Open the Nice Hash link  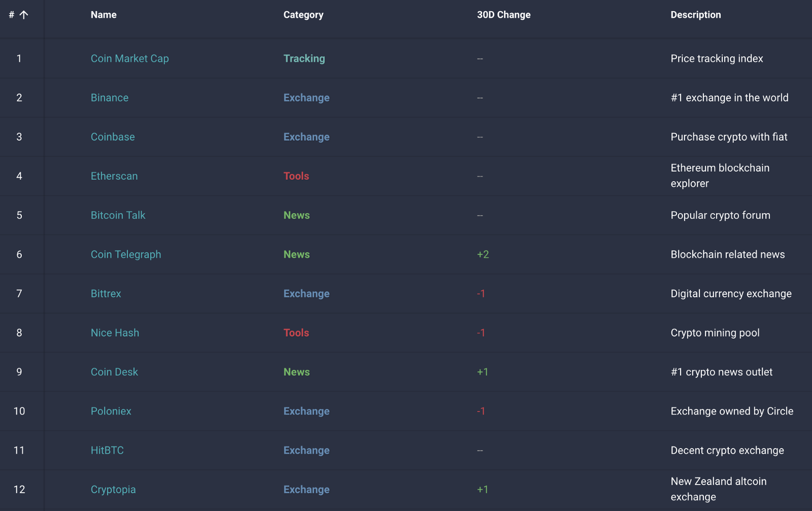pyautogui.click(x=115, y=332)
